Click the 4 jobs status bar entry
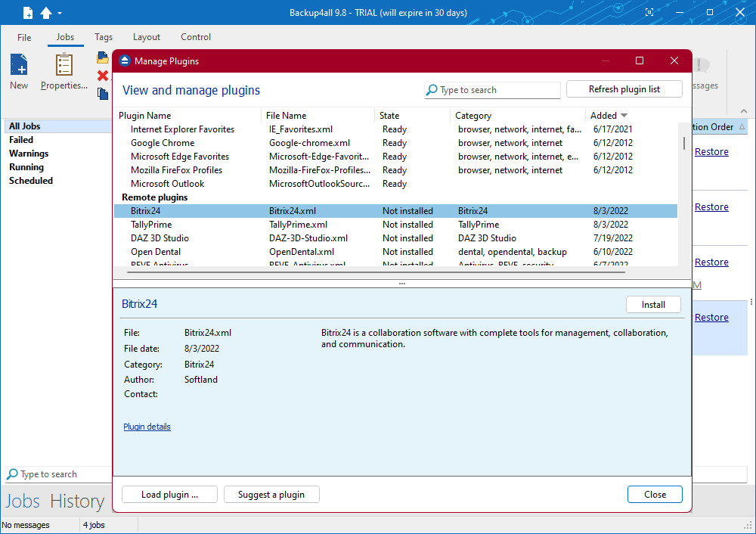The width and height of the screenshot is (756, 534). (x=94, y=525)
